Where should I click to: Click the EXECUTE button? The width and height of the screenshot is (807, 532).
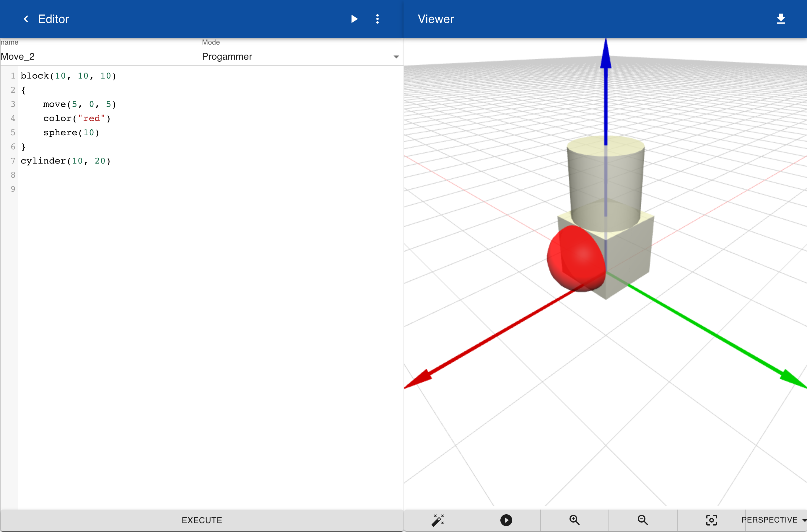[202, 520]
